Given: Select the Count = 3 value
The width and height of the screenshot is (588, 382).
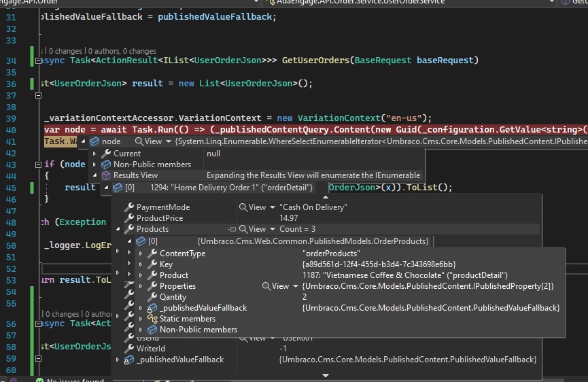Looking at the screenshot, I should [x=297, y=229].
